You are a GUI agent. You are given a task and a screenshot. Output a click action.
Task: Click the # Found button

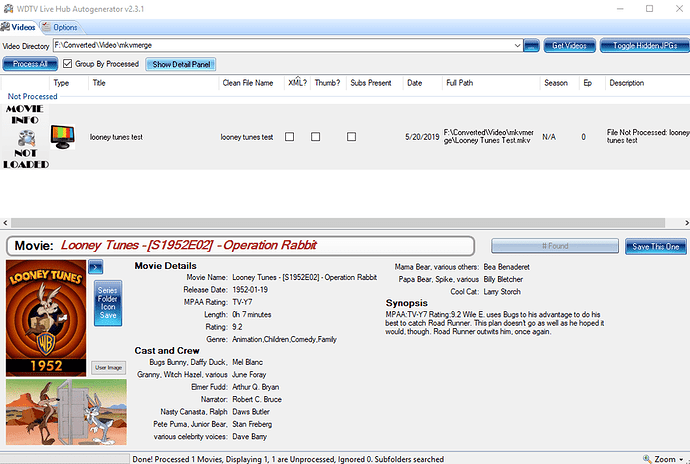(x=555, y=246)
